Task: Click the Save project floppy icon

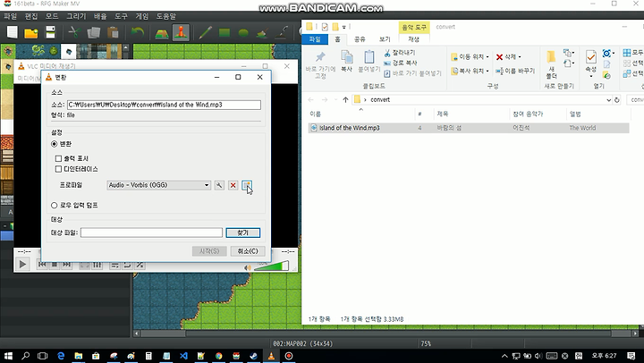Action: point(50,32)
